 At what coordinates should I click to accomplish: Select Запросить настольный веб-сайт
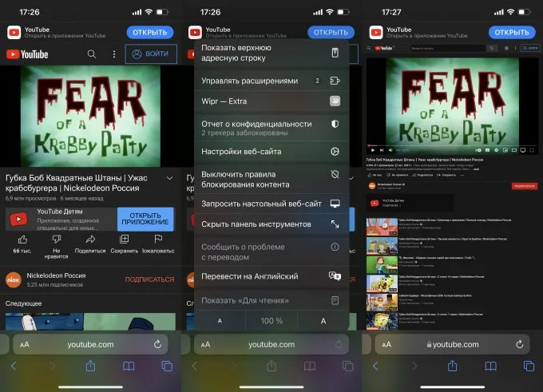271,204
